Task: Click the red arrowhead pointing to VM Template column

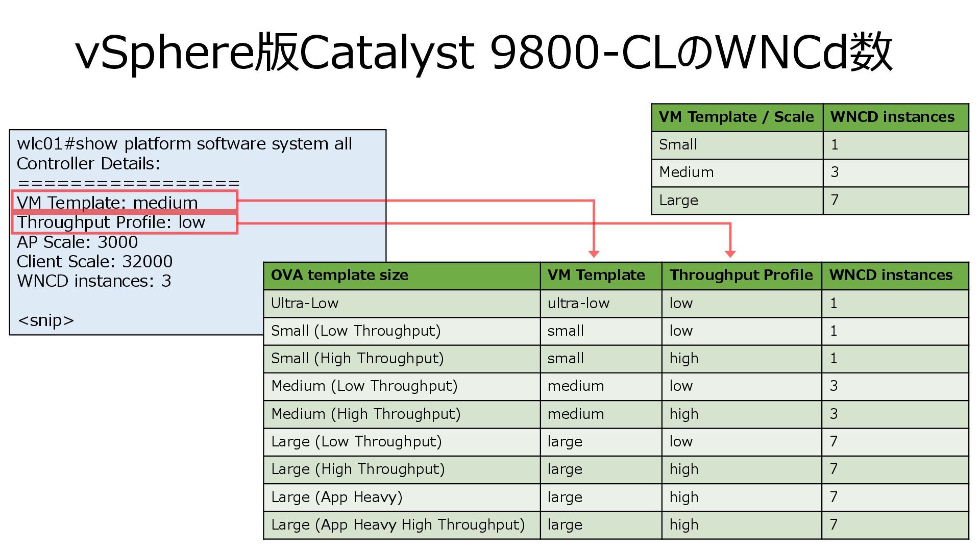Action: tap(594, 254)
